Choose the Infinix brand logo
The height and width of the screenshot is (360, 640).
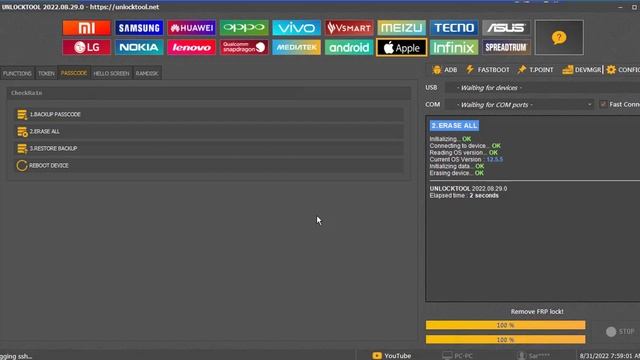coord(454,47)
